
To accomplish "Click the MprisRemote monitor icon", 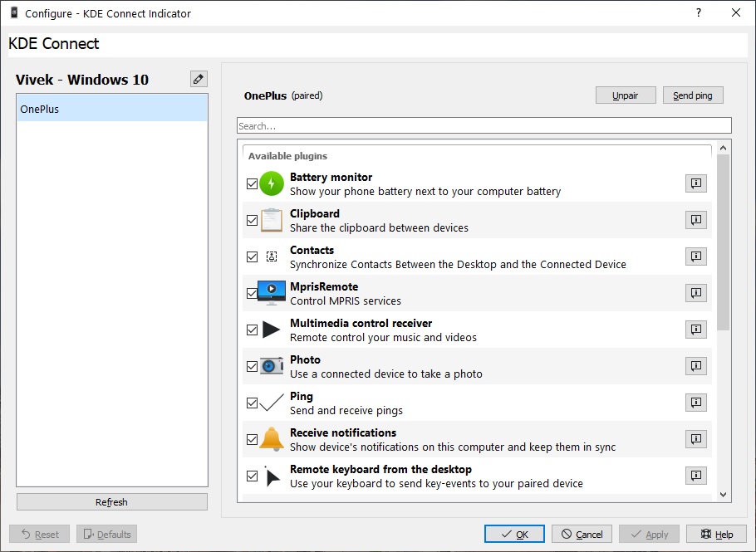I will 272,293.
